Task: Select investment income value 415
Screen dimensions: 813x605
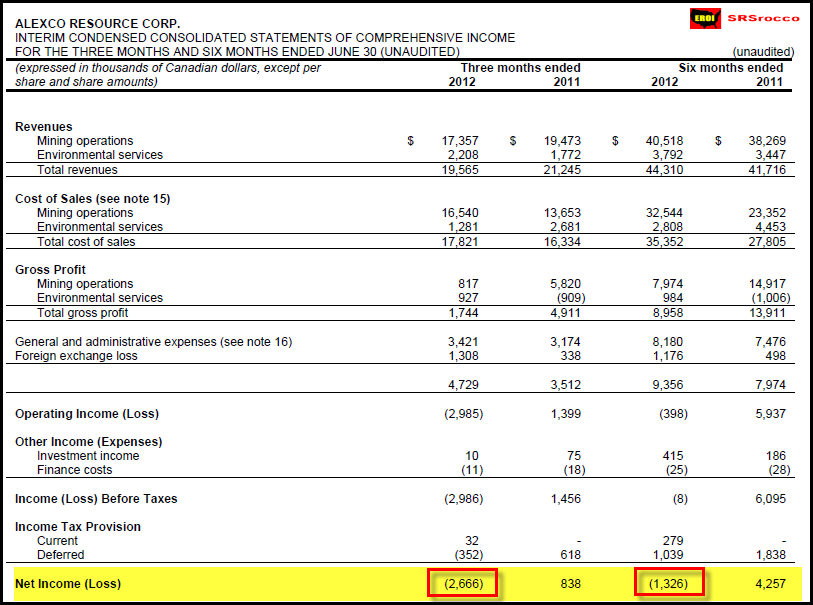Action: 672,456
